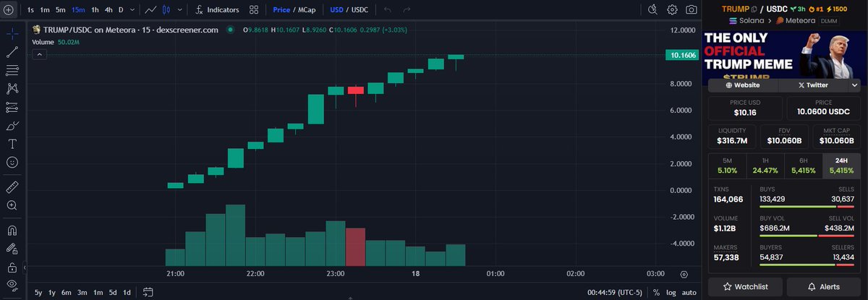Select the 24H stats tab

tap(841, 166)
